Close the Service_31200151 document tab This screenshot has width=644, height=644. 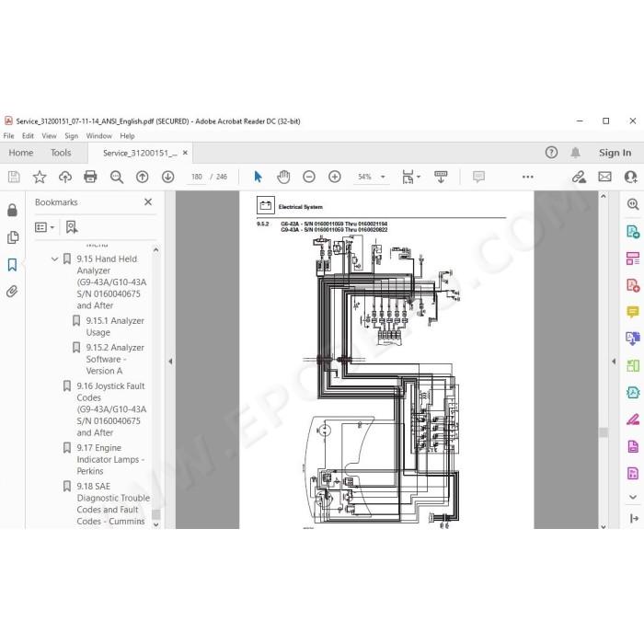pyautogui.click(x=185, y=153)
